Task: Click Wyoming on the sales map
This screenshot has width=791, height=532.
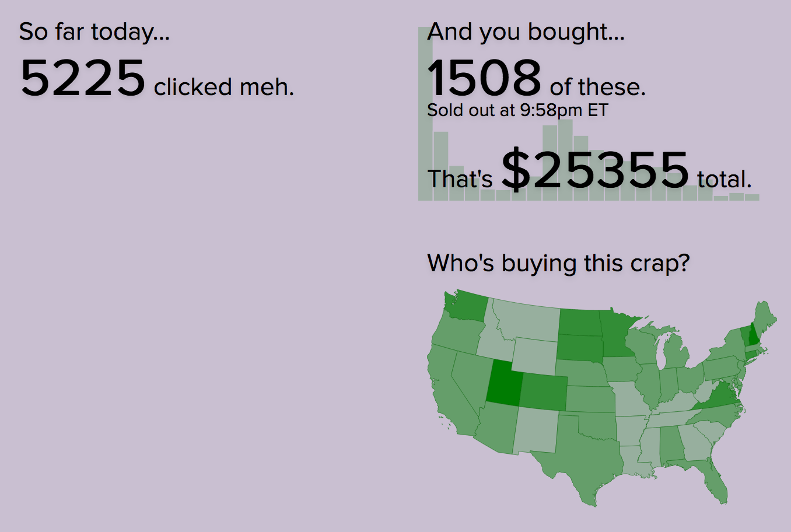Action: click(534, 356)
